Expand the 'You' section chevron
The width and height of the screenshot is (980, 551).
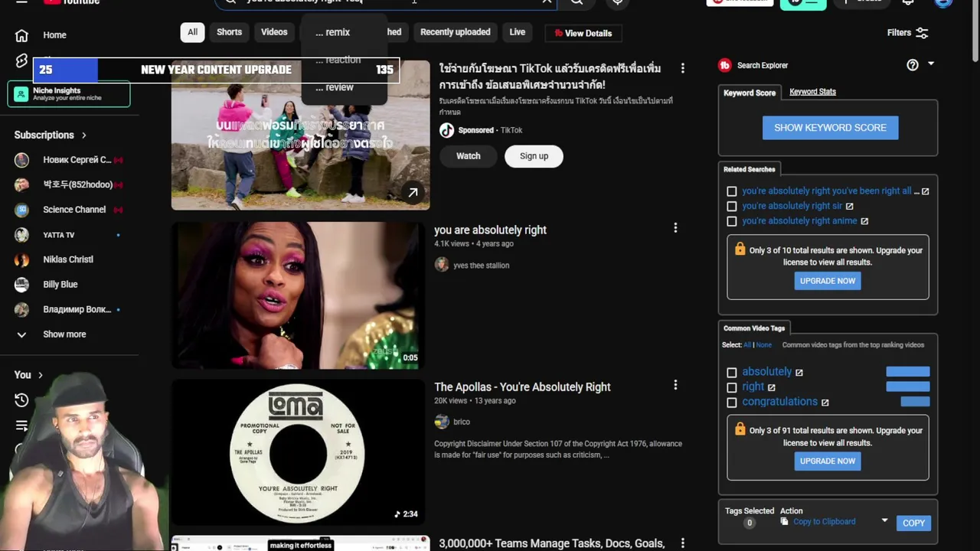point(41,375)
